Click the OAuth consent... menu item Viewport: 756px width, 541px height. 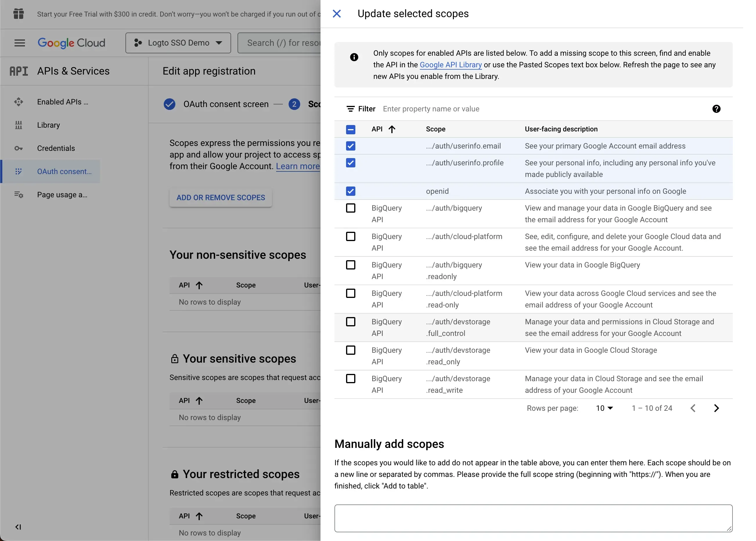click(x=64, y=171)
